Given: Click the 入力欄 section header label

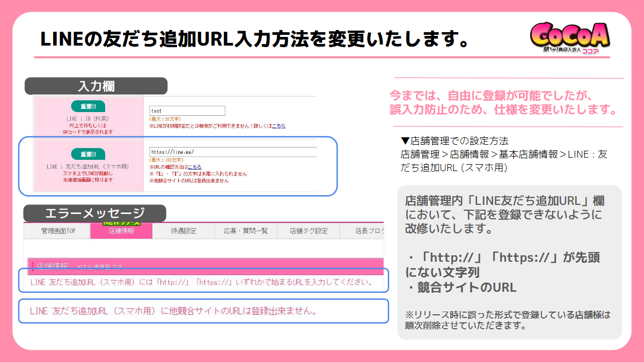Looking at the screenshot, I should (x=96, y=86).
